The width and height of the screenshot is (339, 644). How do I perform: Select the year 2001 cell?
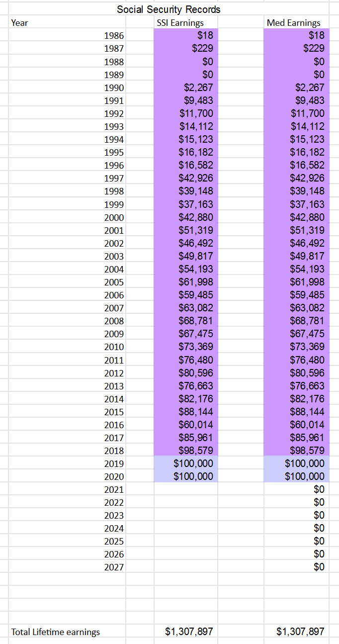click(x=114, y=230)
